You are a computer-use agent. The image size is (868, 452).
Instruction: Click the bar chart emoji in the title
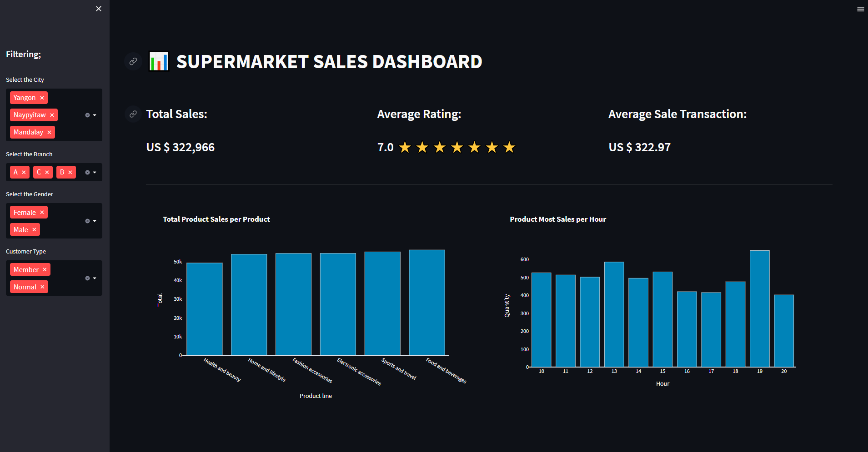[158, 61]
